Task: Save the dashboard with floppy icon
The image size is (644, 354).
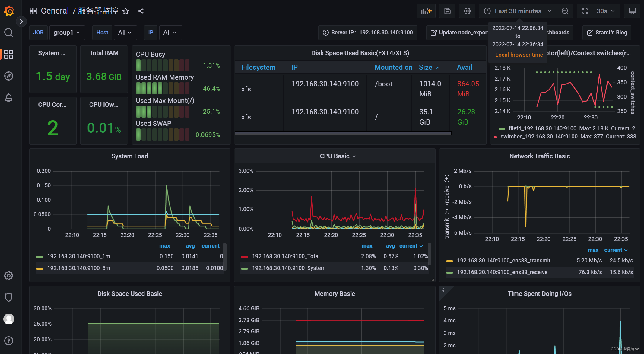Action: pyautogui.click(x=447, y=11)
